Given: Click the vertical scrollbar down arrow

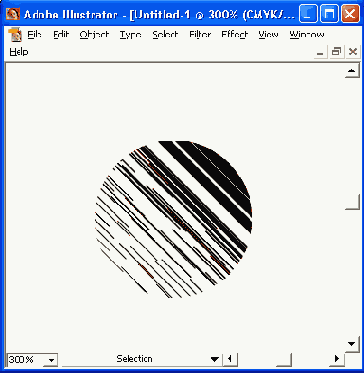Looking at the screenshot, I should pos(352,344).
